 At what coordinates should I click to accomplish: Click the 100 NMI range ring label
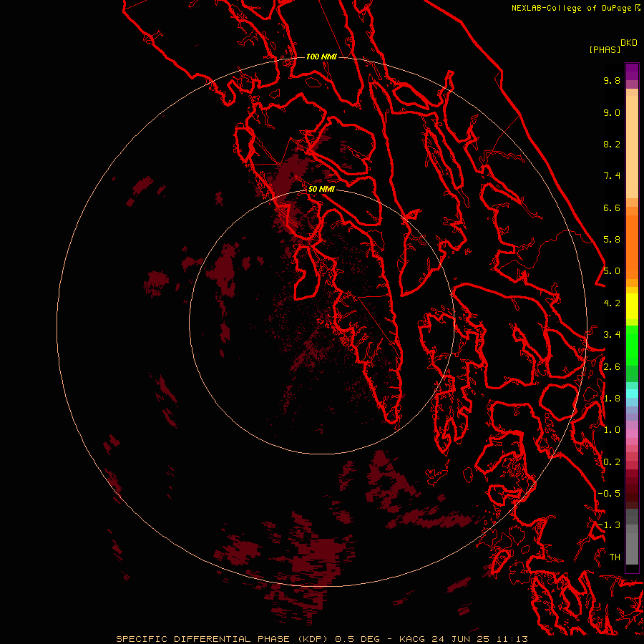321,57
